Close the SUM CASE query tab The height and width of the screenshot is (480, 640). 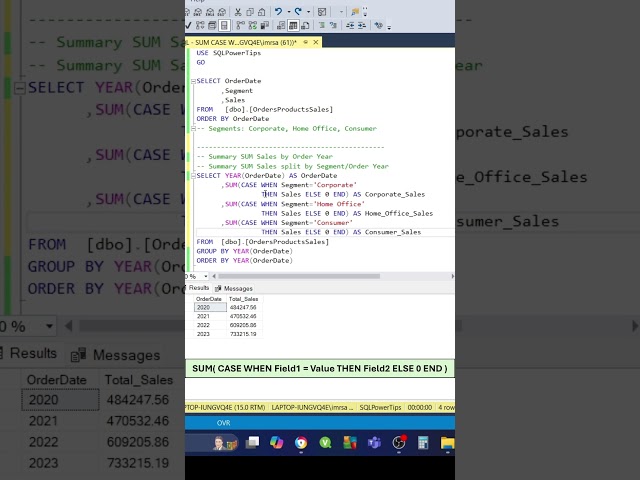coord(316,42)
